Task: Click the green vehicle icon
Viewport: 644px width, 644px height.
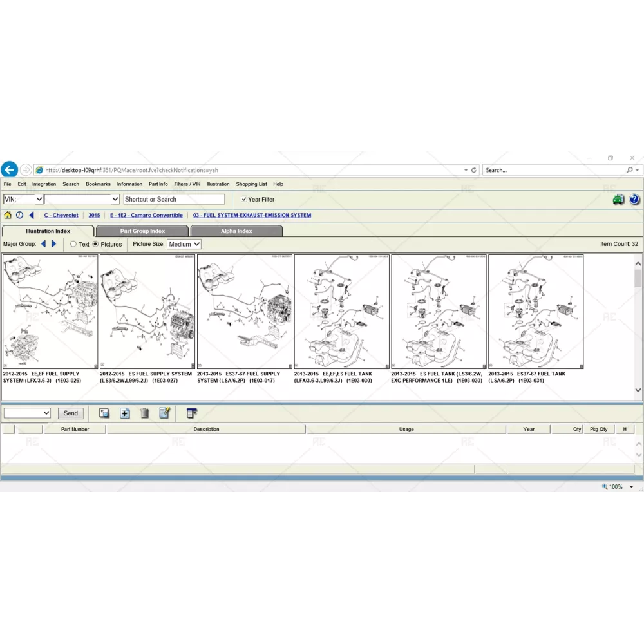Action: point(618,200)
